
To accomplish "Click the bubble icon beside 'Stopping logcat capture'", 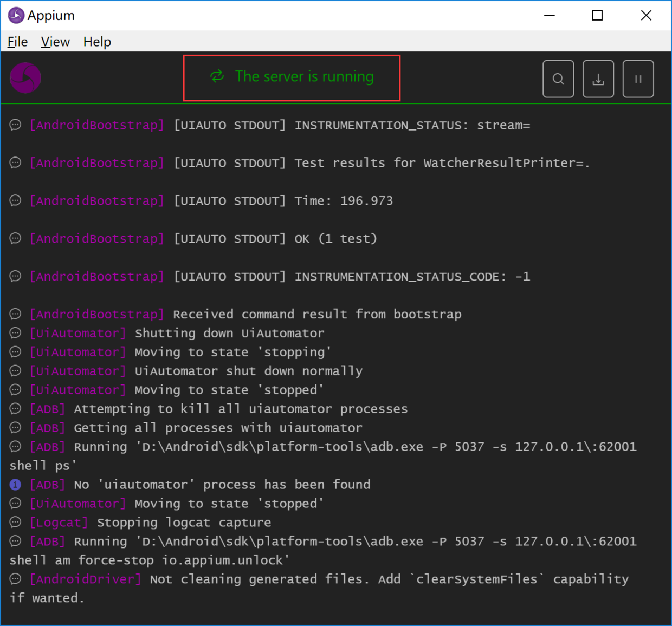I will pos(15,523).
